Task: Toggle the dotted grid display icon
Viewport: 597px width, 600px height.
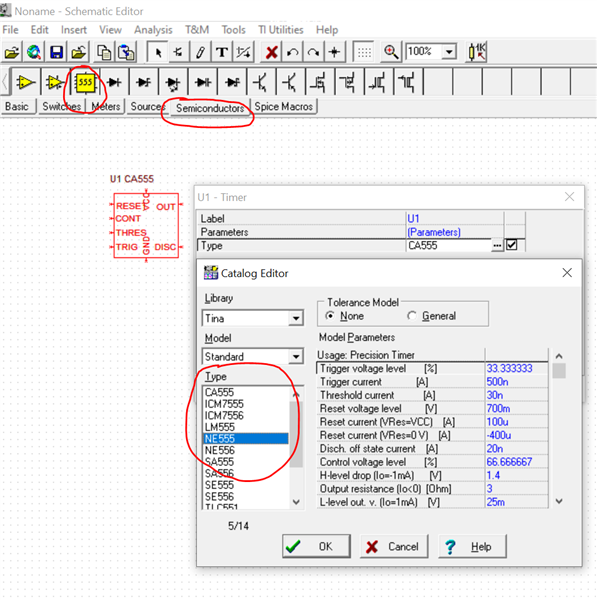Action: coord(364,52)
